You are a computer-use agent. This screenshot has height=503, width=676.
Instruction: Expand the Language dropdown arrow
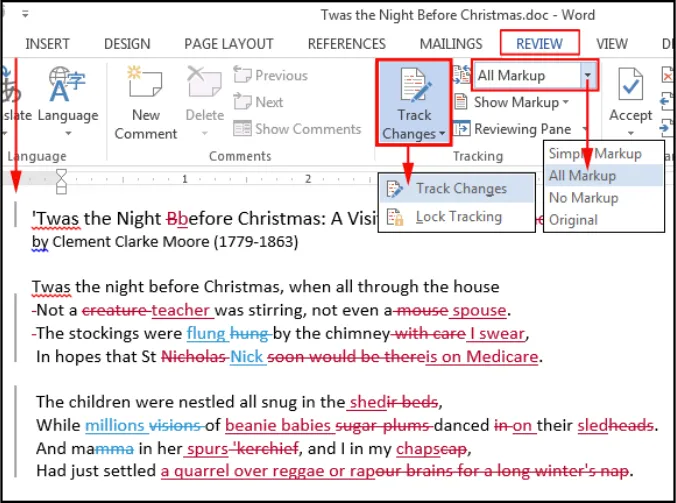pos(68,133)
